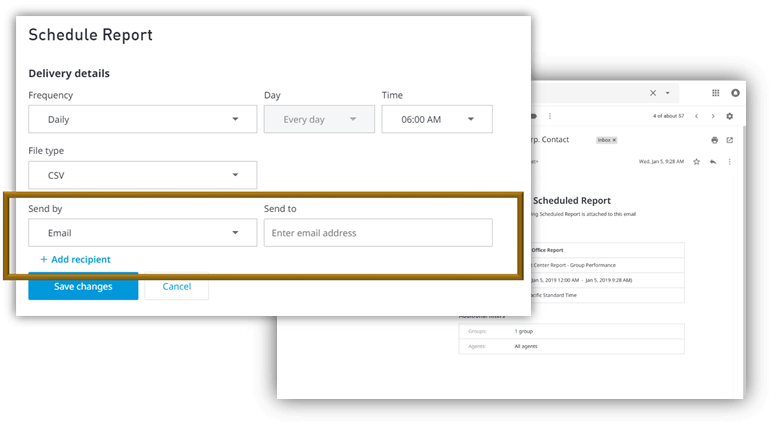The width and height of the screenshot is (778, 431).
Task: Open the more options dots next to the label icon
Action: (550, 116)
